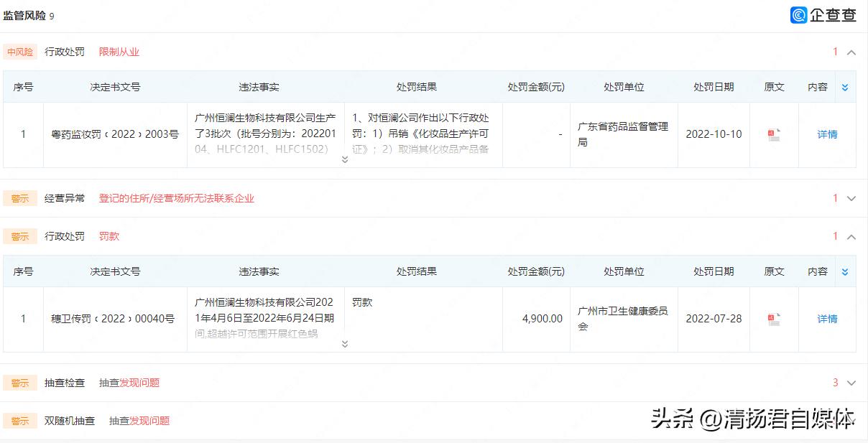
Task: Expand the 双随机抽查 section
Action: 851,421
